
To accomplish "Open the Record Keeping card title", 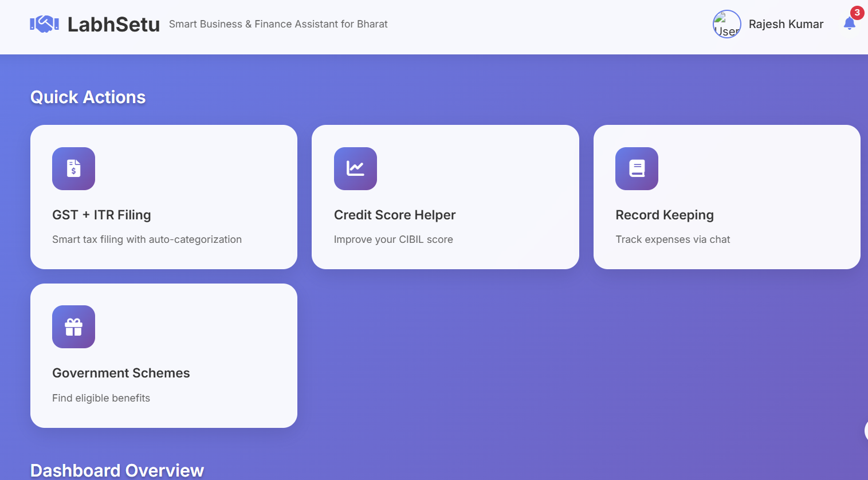I will [x=664, y=215].
